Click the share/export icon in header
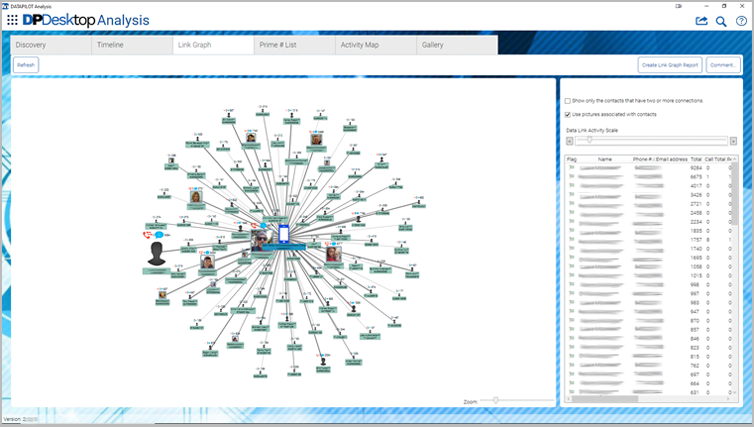This screenshot has height=427, width=754. (x=701, y=20)
